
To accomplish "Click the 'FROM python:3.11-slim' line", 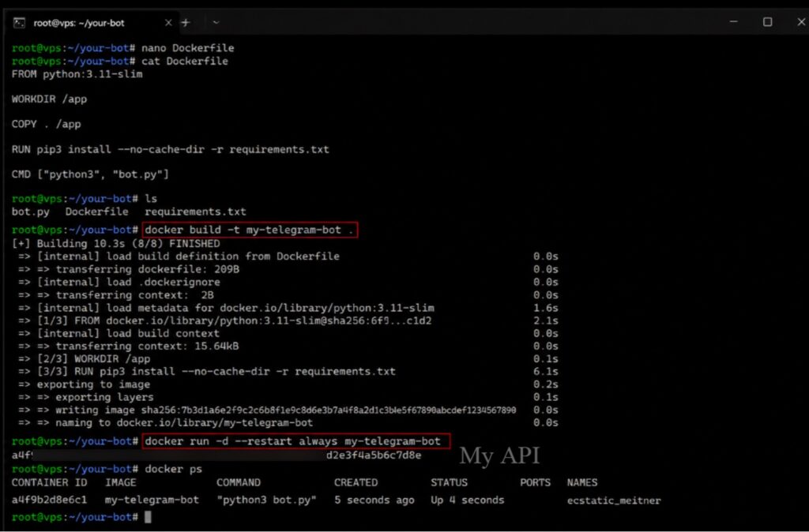I will [x=77, y=73].
